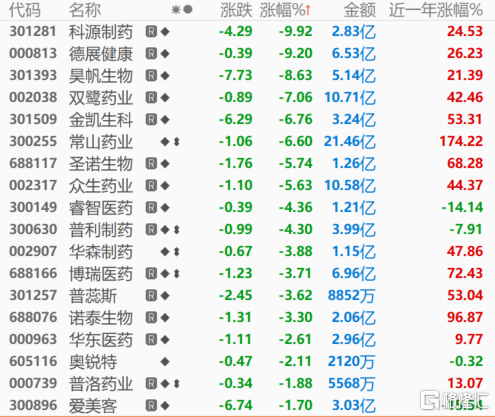
Task: Click the R badge next to 双鹭药业
Action: 151,98
